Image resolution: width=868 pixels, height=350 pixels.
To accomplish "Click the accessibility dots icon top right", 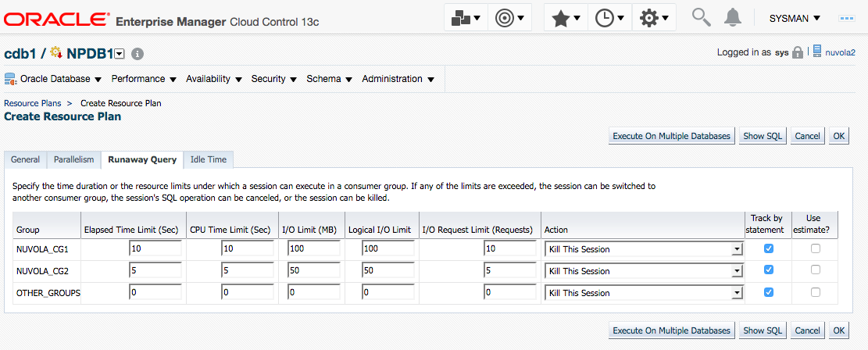I will pyautogui.click(x=847, y=18).
